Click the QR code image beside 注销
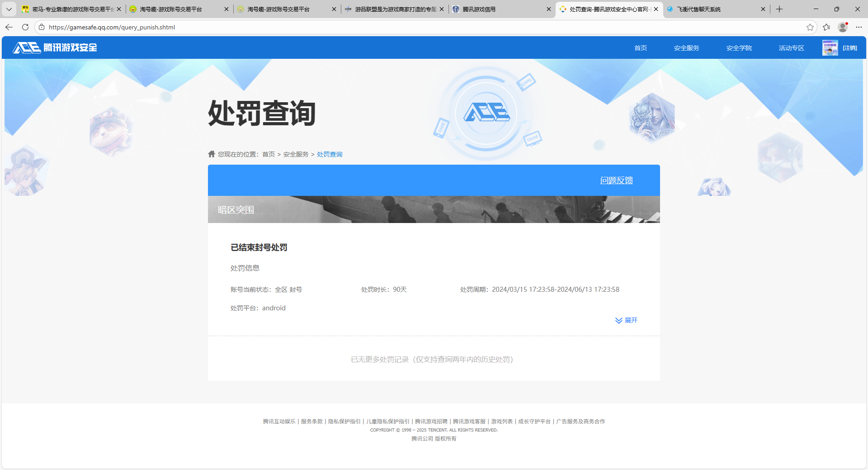 830,47
